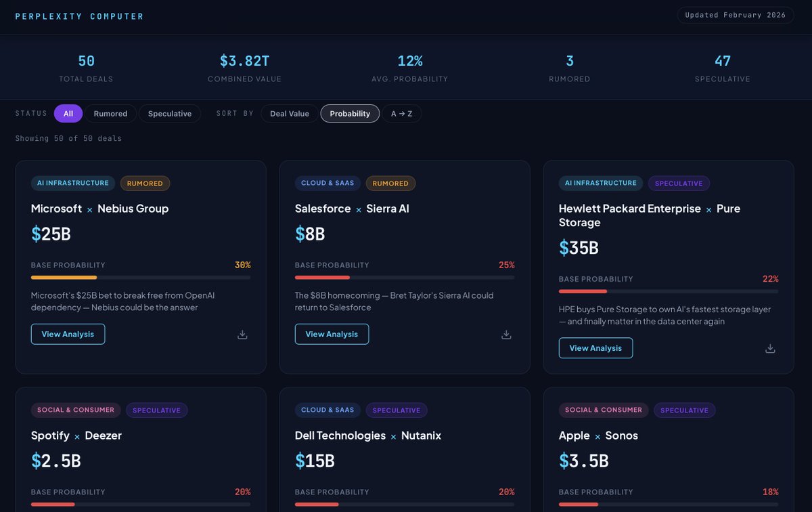Screen dimensions: 812x512
Task: Click the $15B deal value
Action: point(315,461)
